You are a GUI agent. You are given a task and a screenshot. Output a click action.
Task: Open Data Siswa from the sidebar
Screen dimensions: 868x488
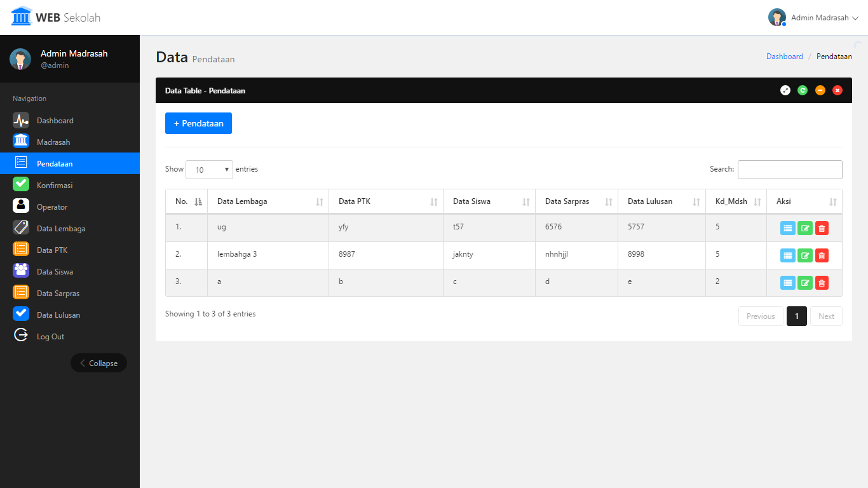tap(55, 271)
